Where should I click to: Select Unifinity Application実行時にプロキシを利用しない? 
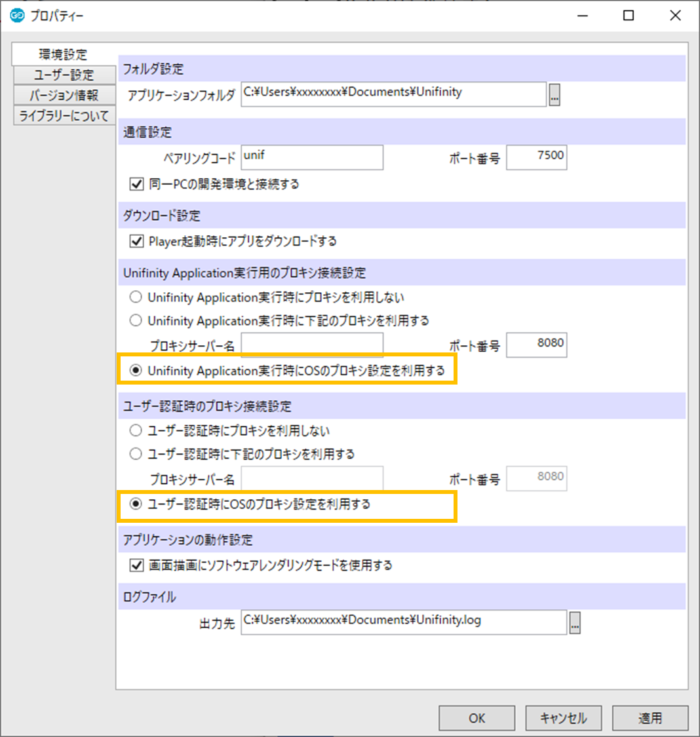[136, 297]
